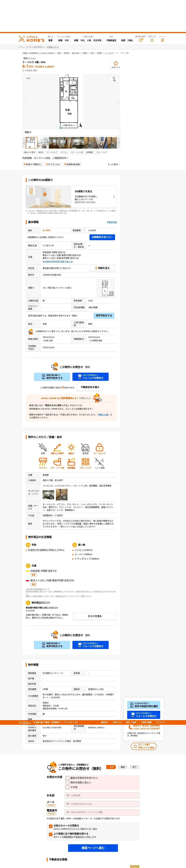
Task: Add property to favorites with star beside title
Action: click(x=116, y=65)
